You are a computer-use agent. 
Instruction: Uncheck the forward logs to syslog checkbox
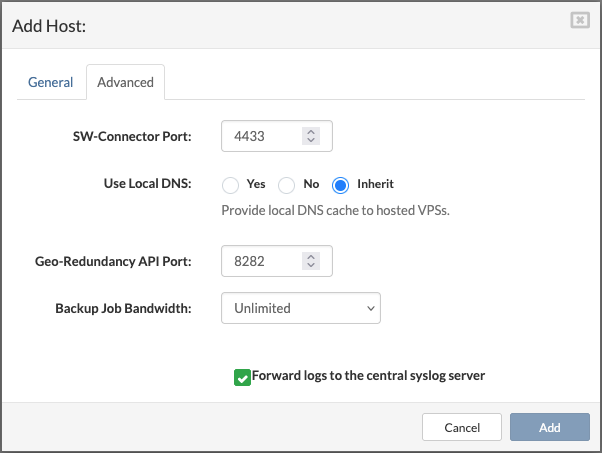coord(242,377)
